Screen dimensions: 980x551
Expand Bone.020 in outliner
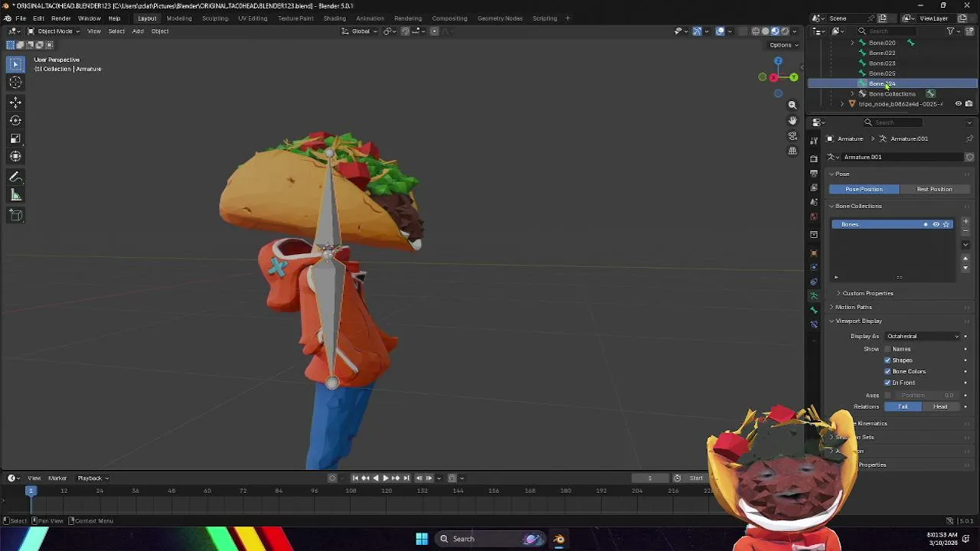(853, 43)
